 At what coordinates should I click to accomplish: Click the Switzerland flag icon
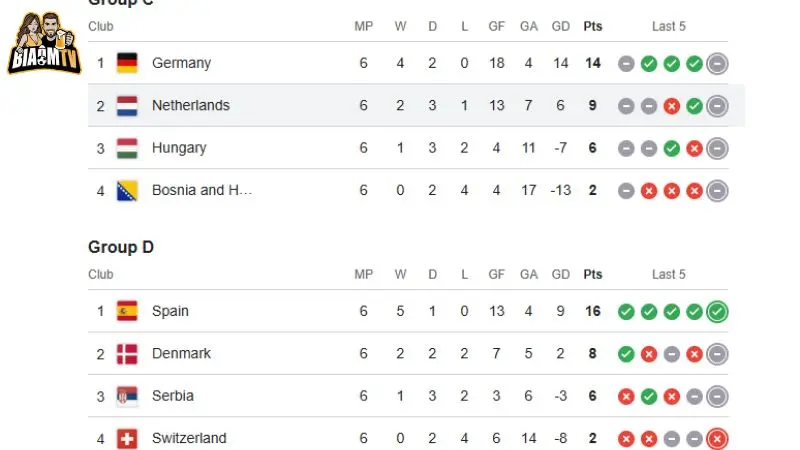(127, 438)
